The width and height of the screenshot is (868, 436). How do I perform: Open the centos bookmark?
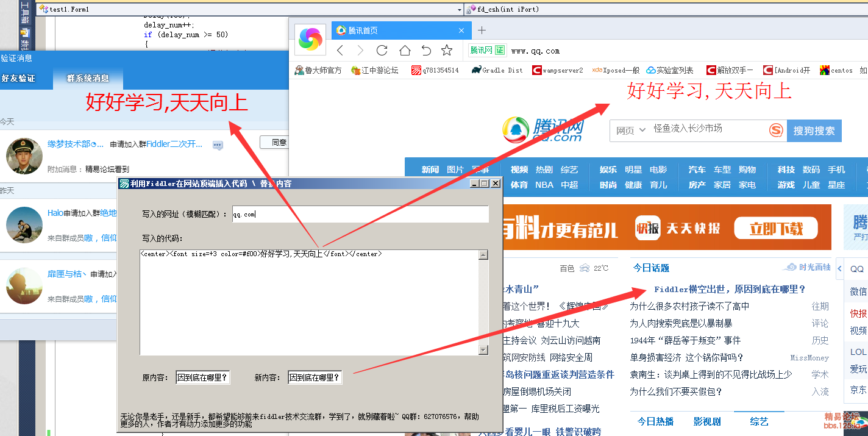(x=836, y=70)
